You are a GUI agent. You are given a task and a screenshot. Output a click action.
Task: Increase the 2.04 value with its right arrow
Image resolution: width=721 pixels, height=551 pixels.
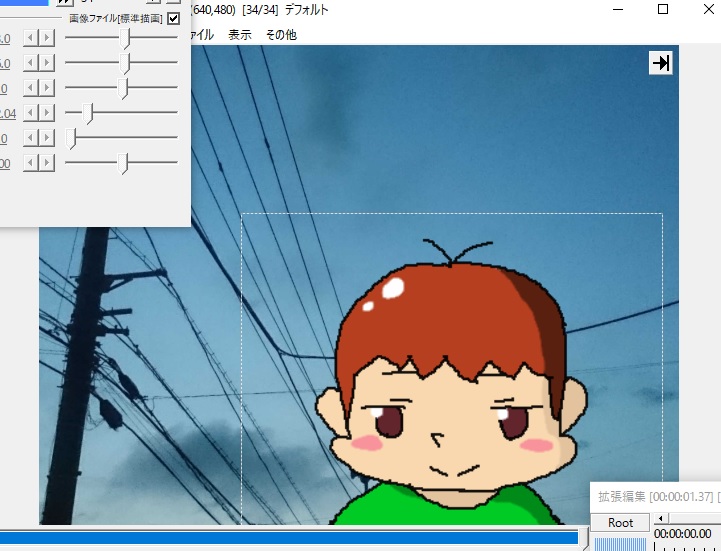47,113
